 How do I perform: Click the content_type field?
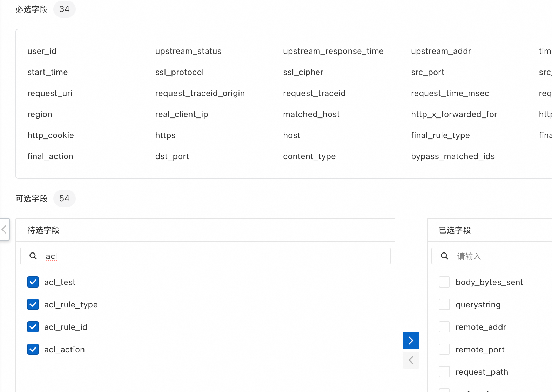click(x=309, y=156)
